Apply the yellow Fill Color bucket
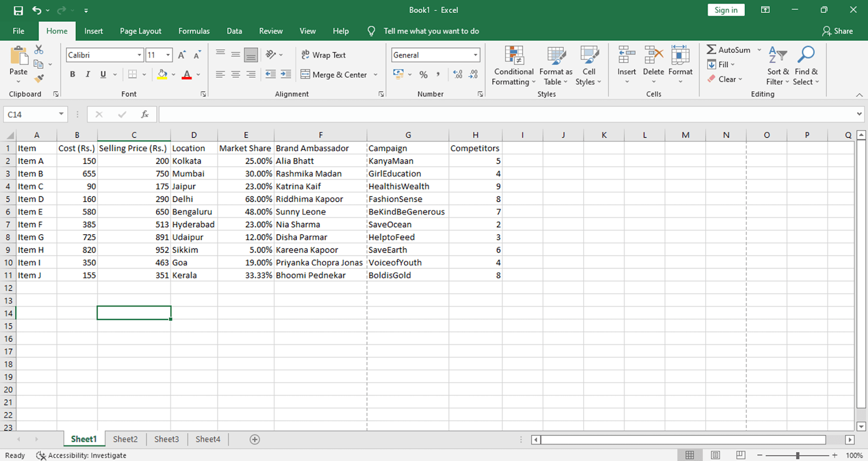Screen dimensions: 868x461 click(162, 74)
